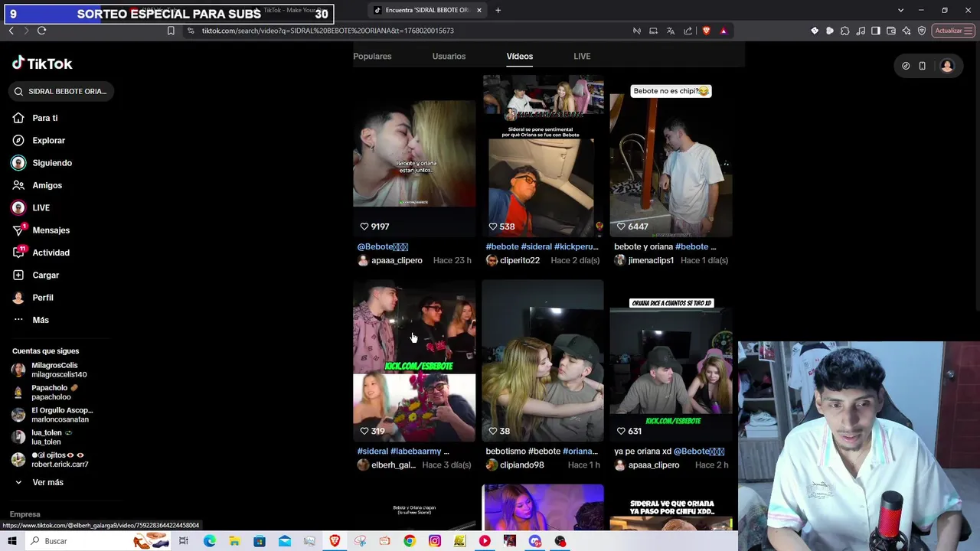The image size is (980, 551).
Task: Click the Brave Shields lion icon
Action: click(x=706, y=31)
